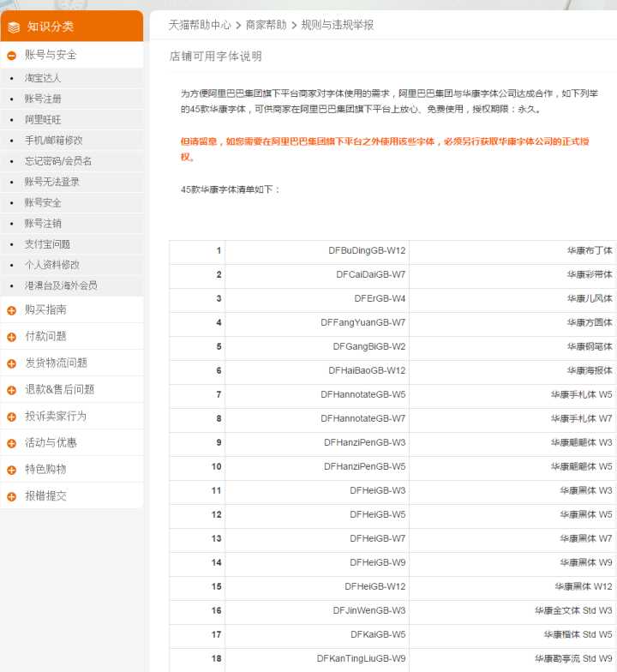Select the 购买指南 category label
Screen dimensions: 617x672
(x=46, y=309)
